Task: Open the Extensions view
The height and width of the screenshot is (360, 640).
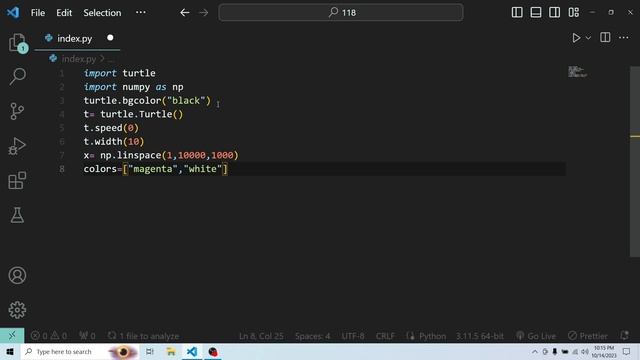Action: pos(17,180)
